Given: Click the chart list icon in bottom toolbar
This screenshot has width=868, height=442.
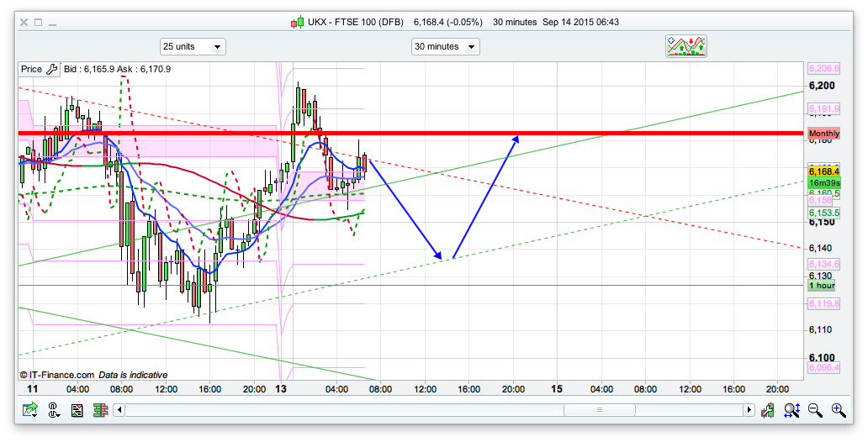Looking at the screenshot, I should pos(77,410).
